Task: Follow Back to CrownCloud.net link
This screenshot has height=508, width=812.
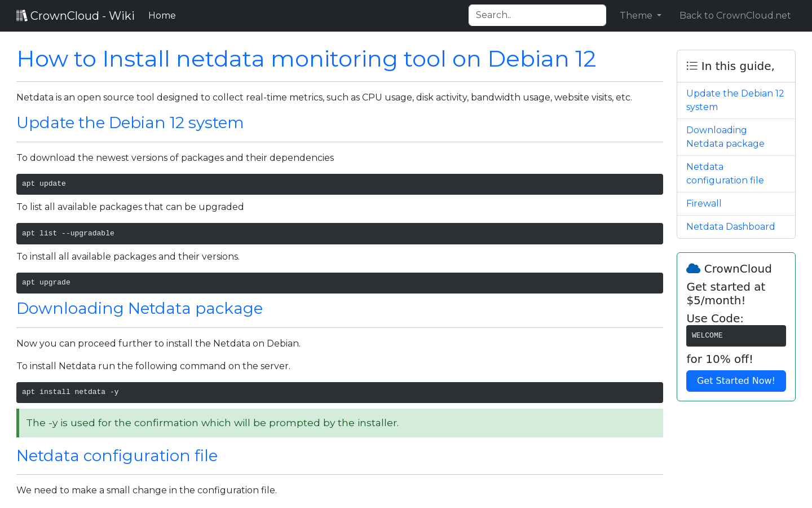Action: click(735, 16)
